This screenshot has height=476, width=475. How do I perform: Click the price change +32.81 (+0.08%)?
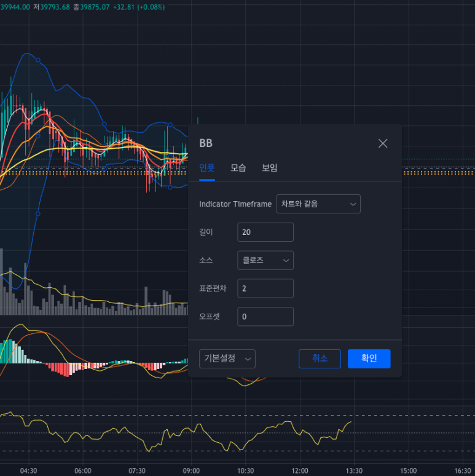(x=139, y=7)
